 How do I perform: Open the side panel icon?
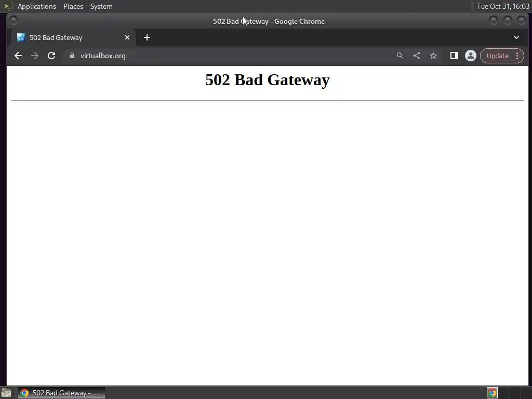[454, 56]
